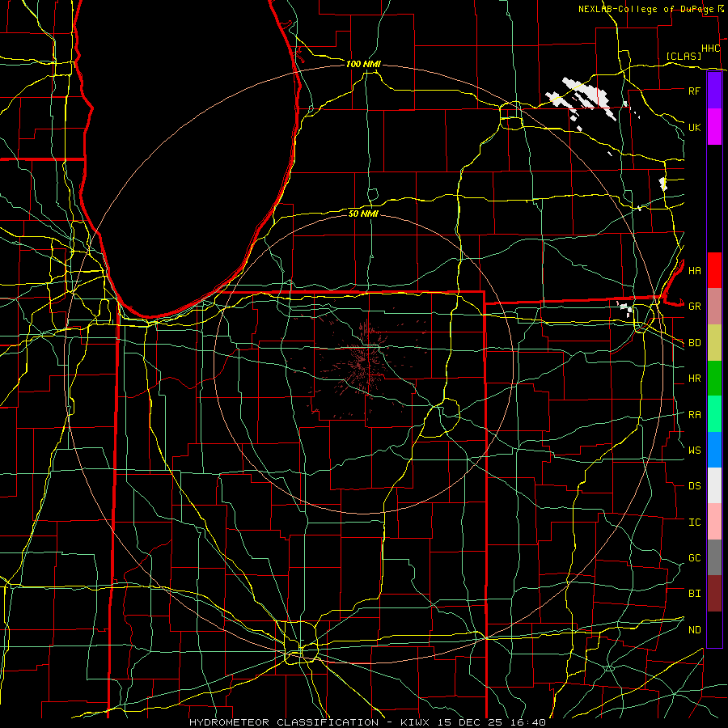
Task: Click the GR legend label
Action: (x=694, y=307)
